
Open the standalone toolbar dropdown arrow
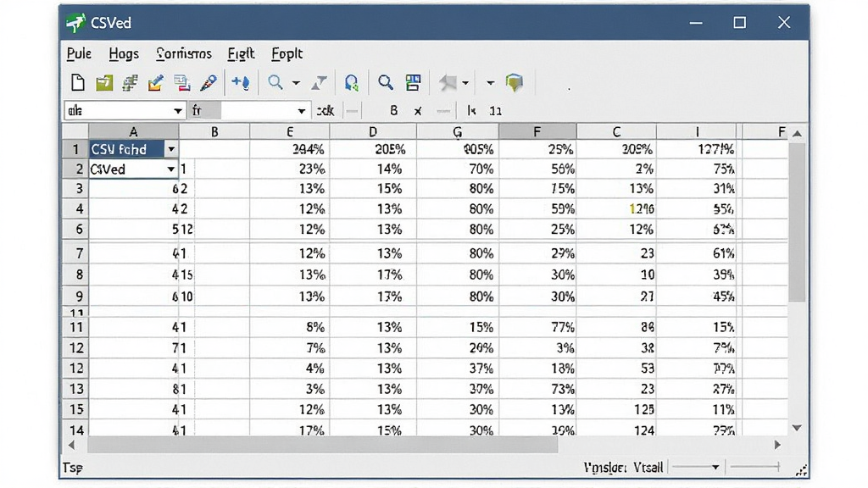[490, 84]
